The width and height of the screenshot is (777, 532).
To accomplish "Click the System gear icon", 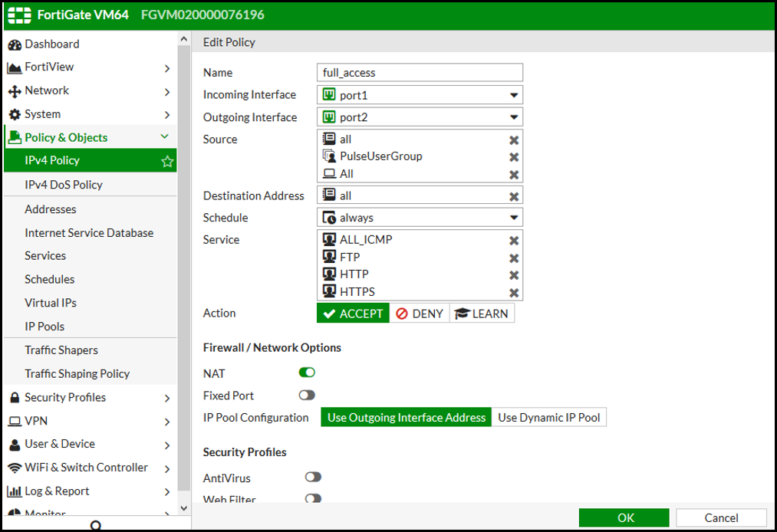I will (15, 114).
